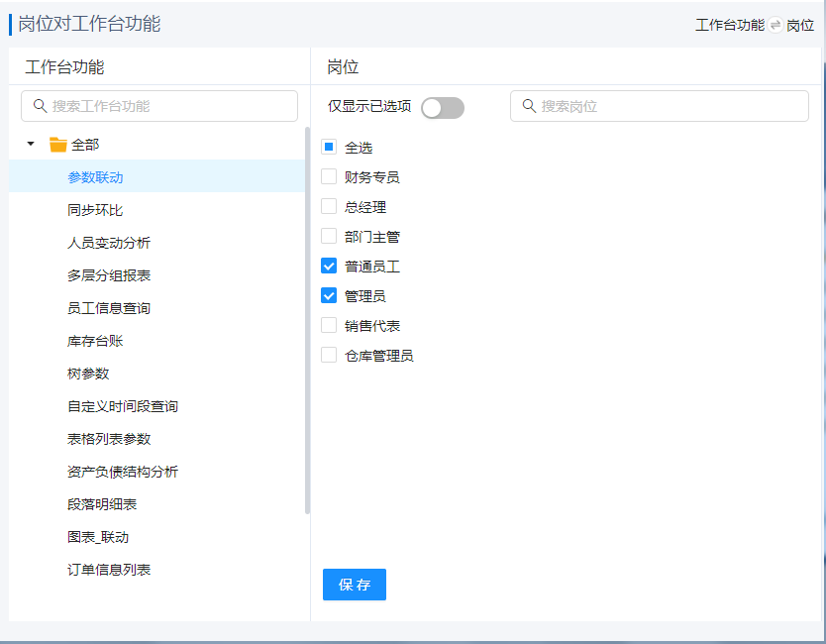Uncheck the 普通员工 checkbox
The width and height of the screenshot is (826, 644).
[329, 267]
